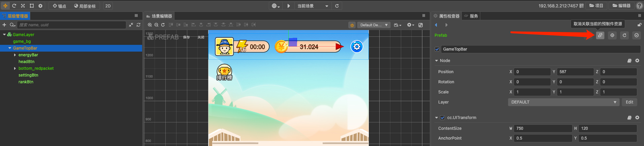Select the 场景编辑器 scene editor tab
644x146 pixels.
pyautogui.click(x=159, y=16)
